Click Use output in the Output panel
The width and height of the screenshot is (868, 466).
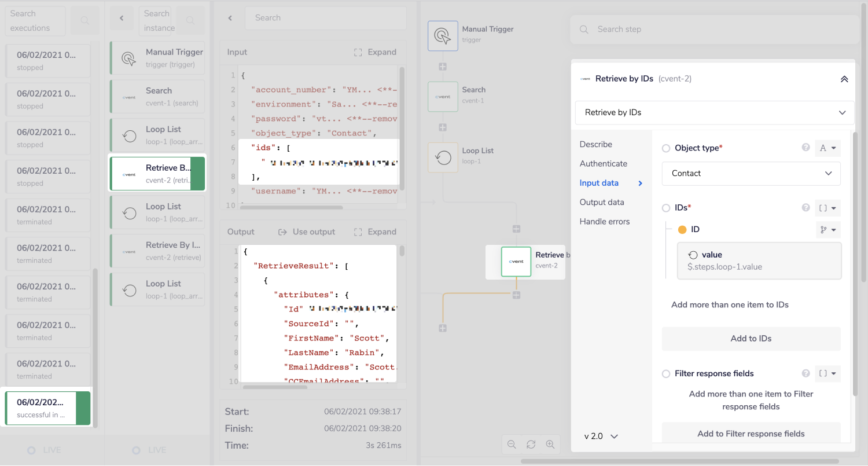(x=307, y=232)
